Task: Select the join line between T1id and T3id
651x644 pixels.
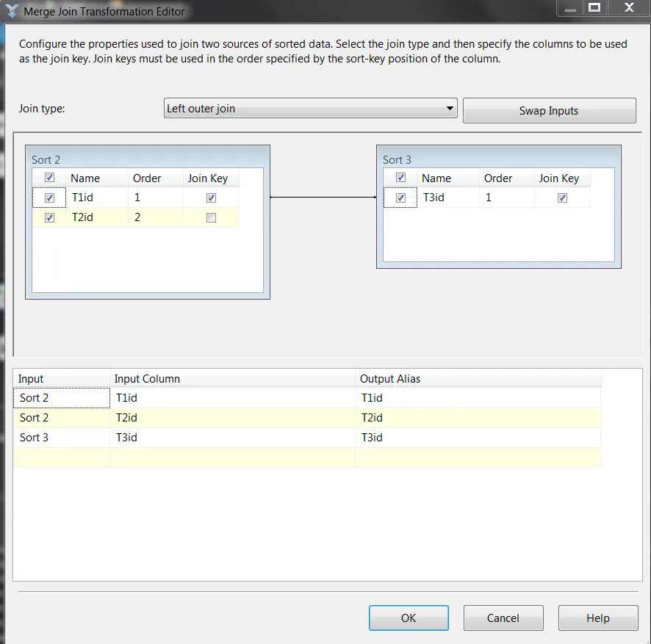Action: click(323, 197)
